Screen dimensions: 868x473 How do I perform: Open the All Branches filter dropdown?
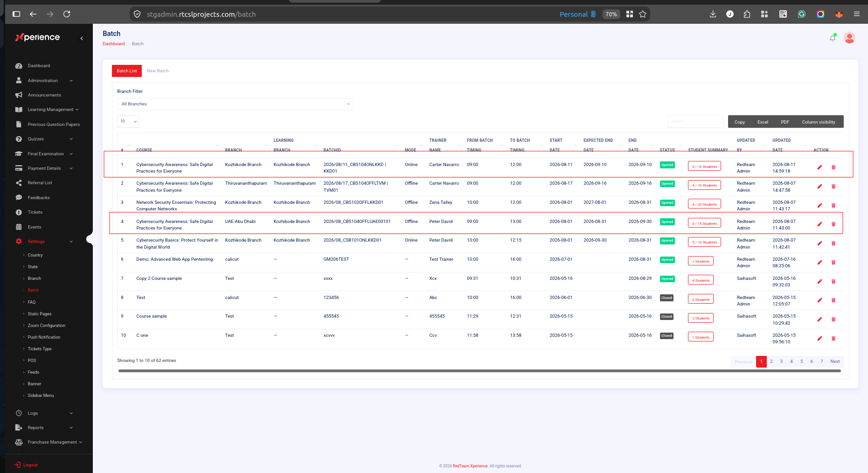(x=235, y=104)
